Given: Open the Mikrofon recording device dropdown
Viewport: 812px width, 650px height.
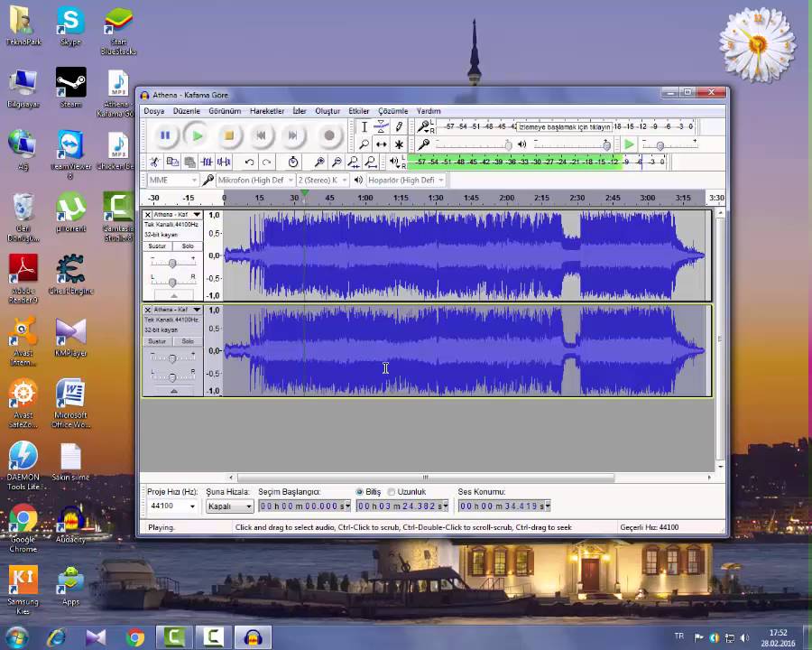Looking at the screenshot, I should click(x=255, y=180).
